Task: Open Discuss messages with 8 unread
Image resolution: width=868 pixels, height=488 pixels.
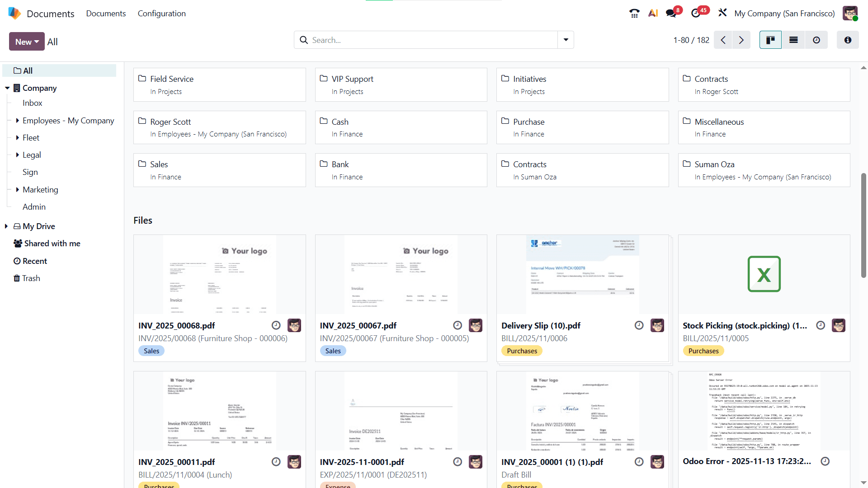Action: [x=671, y=13]
